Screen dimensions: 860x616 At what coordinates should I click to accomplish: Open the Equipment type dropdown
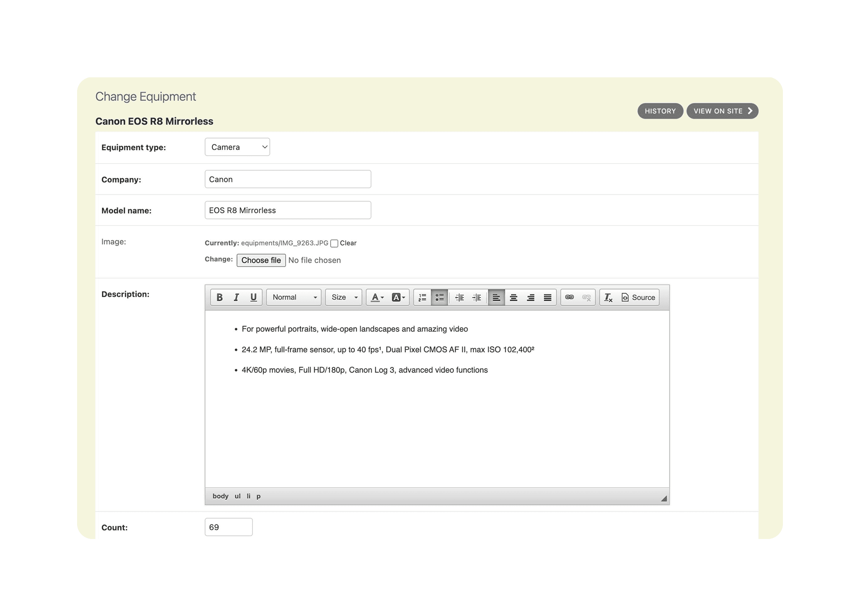point(237,147)
